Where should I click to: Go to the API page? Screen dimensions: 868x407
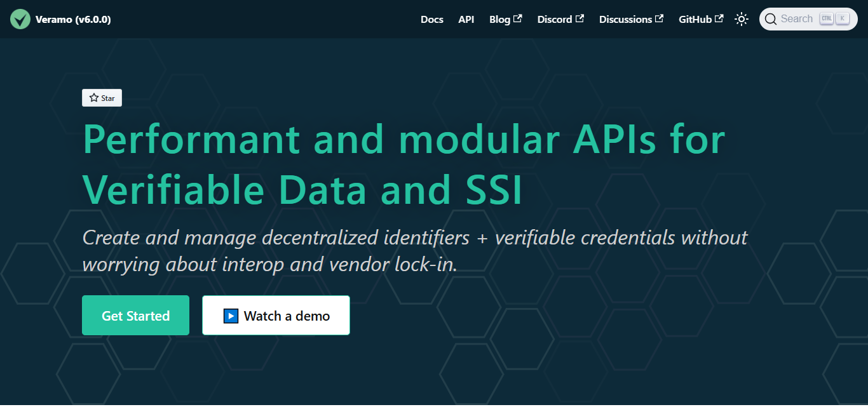pyautogui.click(x=466, y=19)
